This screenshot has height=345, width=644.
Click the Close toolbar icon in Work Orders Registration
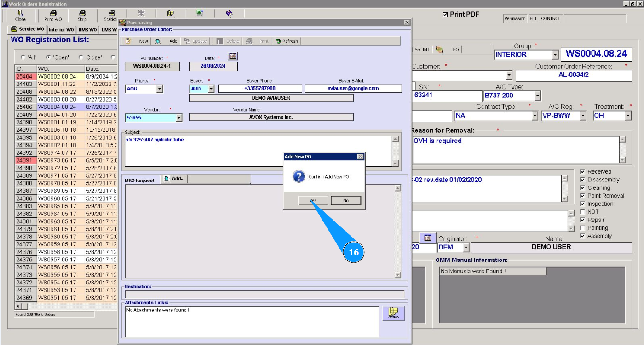tap(20, 13)
